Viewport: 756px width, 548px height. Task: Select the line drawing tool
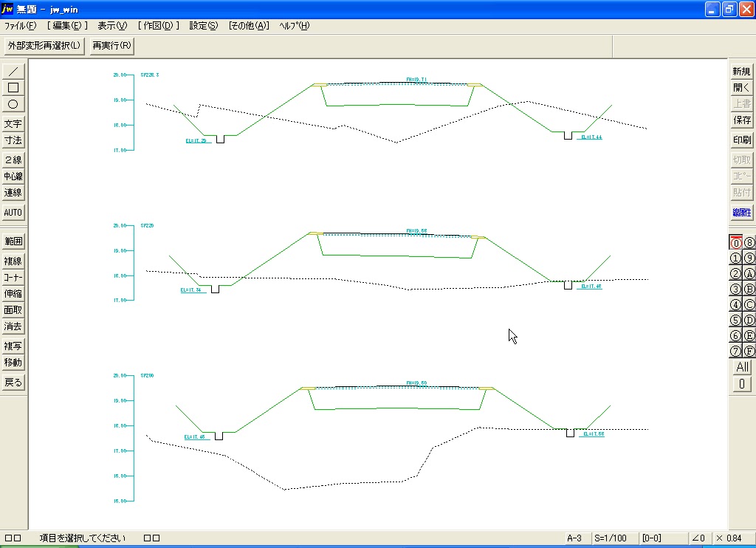(x=13, y=72)
